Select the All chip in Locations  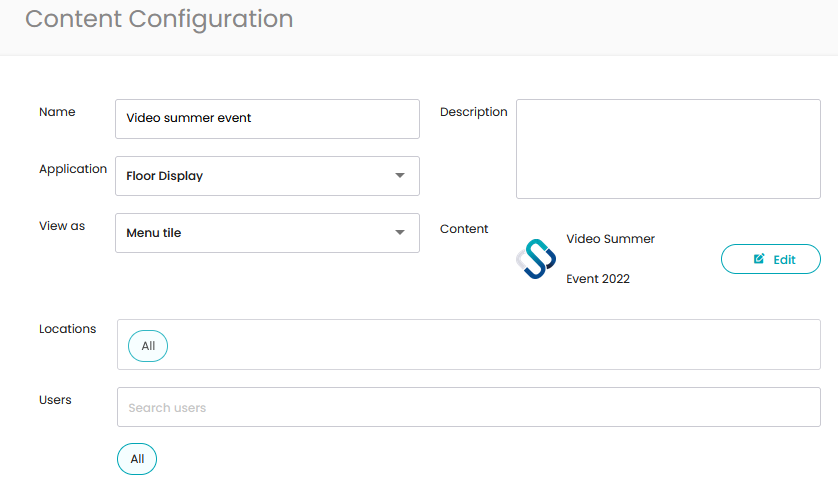click(148, 346)
